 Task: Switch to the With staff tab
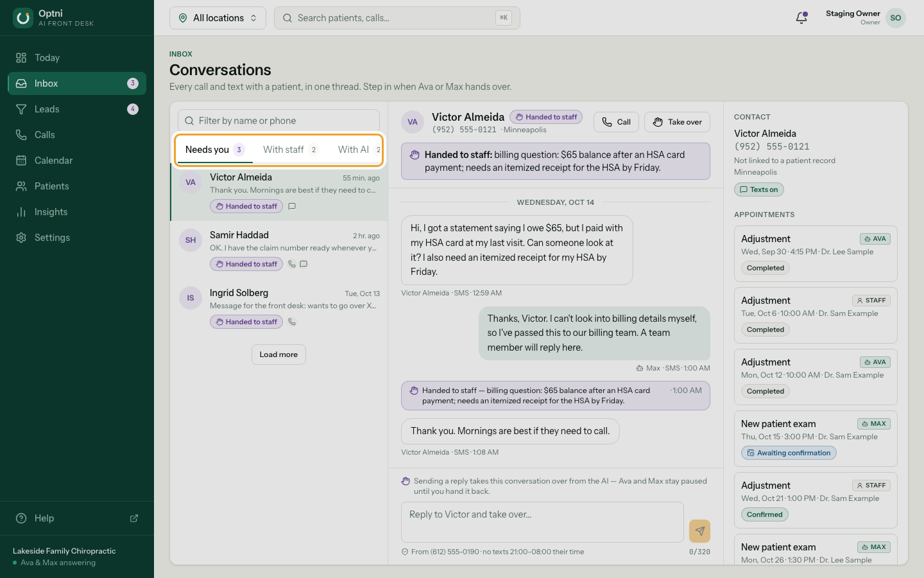coord(290,150)
